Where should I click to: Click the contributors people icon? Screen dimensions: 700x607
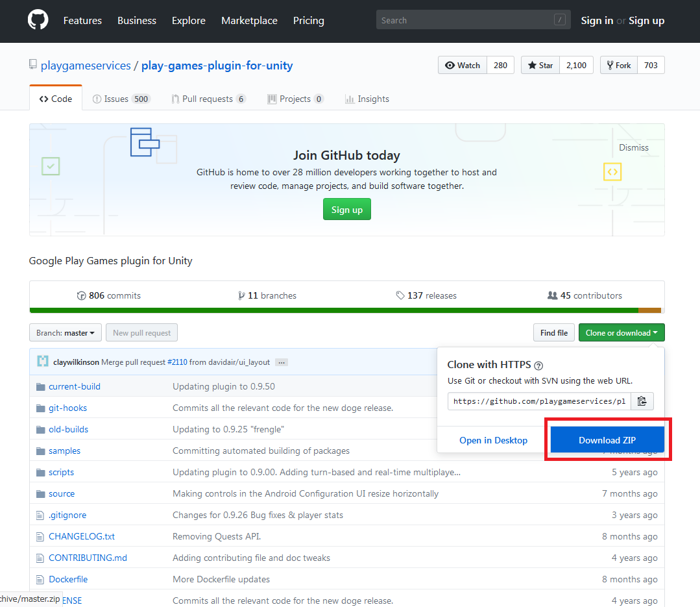tap(552, 295)
